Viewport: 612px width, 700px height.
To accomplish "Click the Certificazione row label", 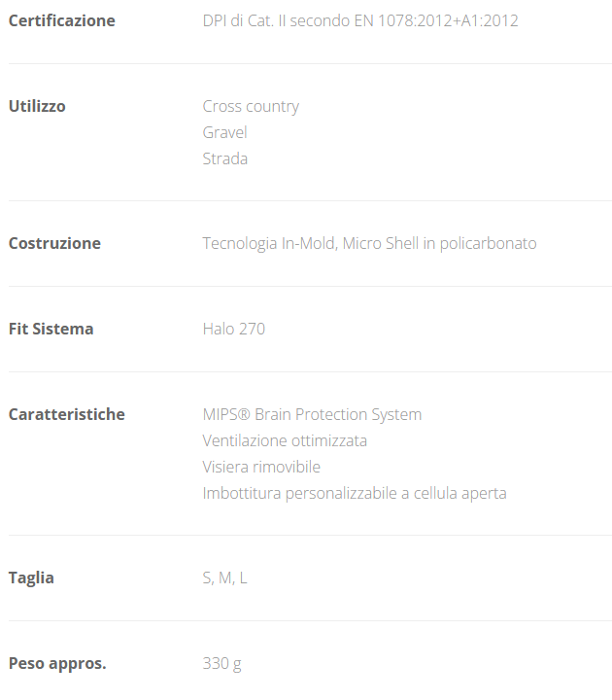I will (61, 20).
